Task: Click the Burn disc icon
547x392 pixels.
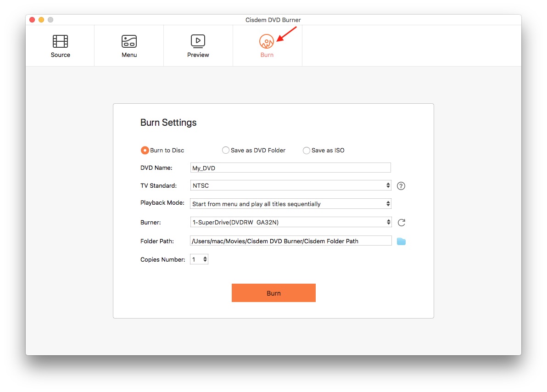Action: [267, 41]
